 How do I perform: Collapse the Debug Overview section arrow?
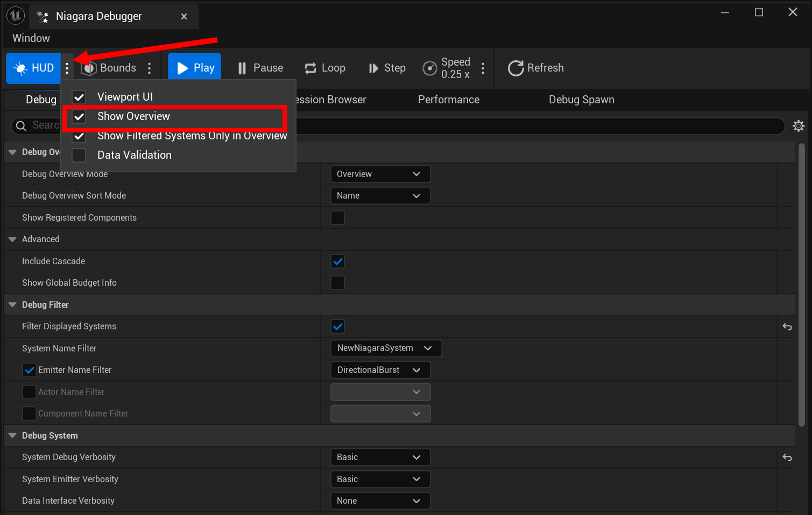pyautogui.click(x=12, y=152)
